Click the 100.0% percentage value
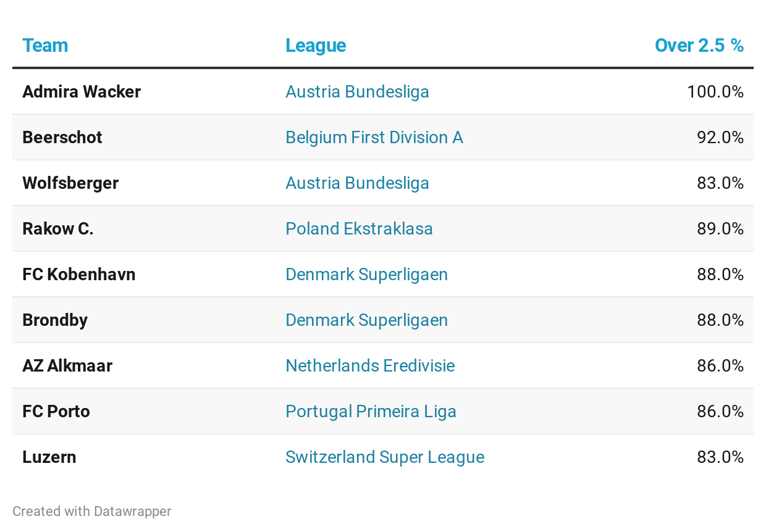Screen dimensions: 766x532 click(715, 91)
